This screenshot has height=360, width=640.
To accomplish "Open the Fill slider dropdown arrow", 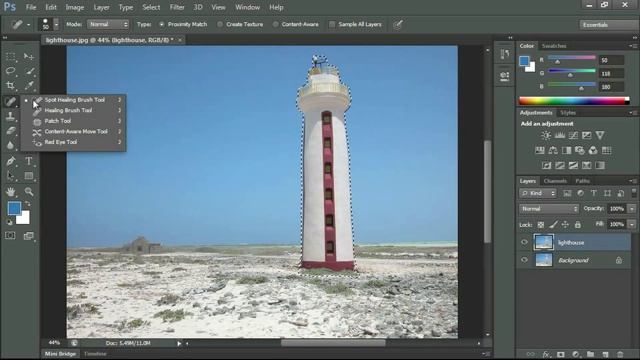I will [x=632, y=224].
